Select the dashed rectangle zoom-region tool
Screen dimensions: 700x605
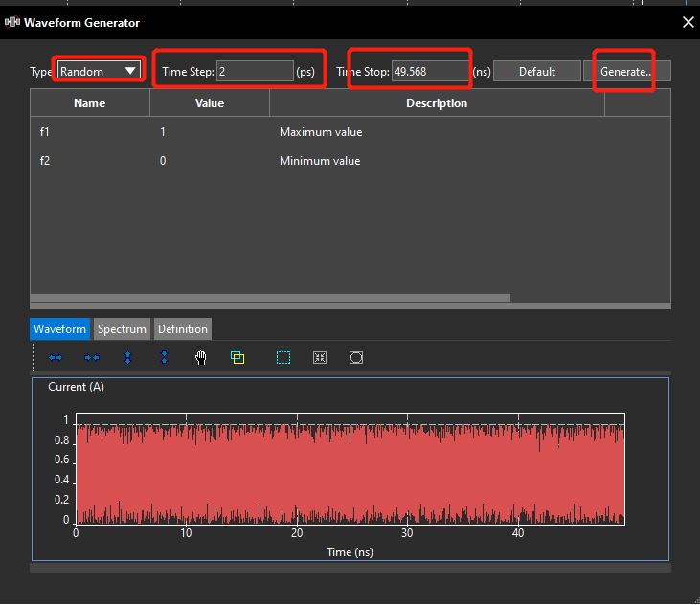[283, 358]
